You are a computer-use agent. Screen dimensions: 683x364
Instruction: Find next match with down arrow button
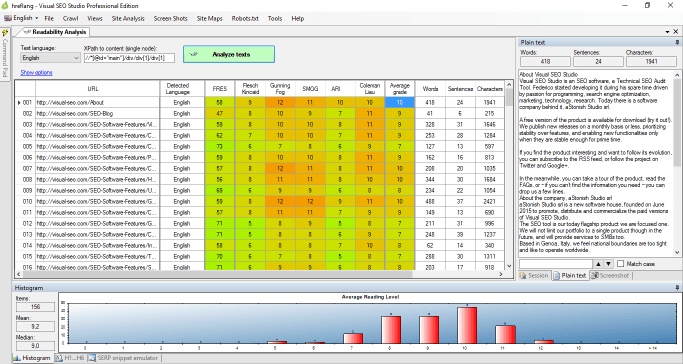[x=609, y=264]
